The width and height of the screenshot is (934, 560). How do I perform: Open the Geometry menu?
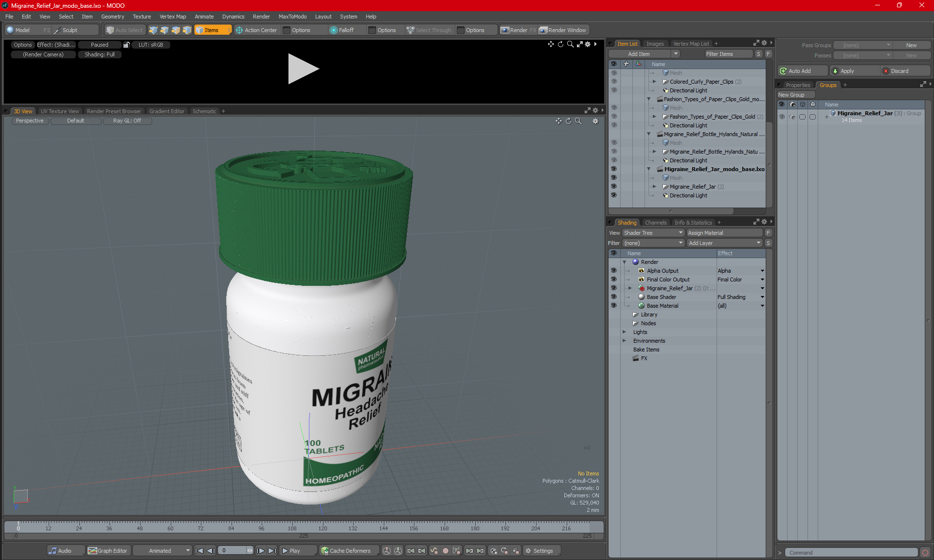(112, 17)
